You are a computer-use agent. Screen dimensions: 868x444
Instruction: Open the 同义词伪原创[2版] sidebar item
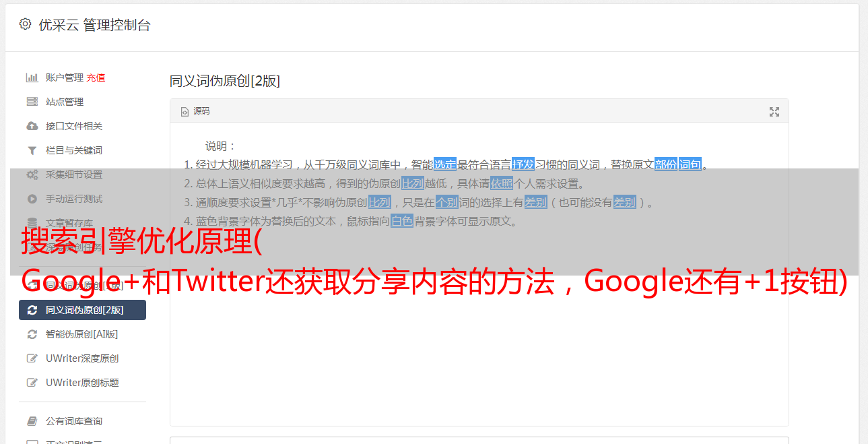point(82,310)
